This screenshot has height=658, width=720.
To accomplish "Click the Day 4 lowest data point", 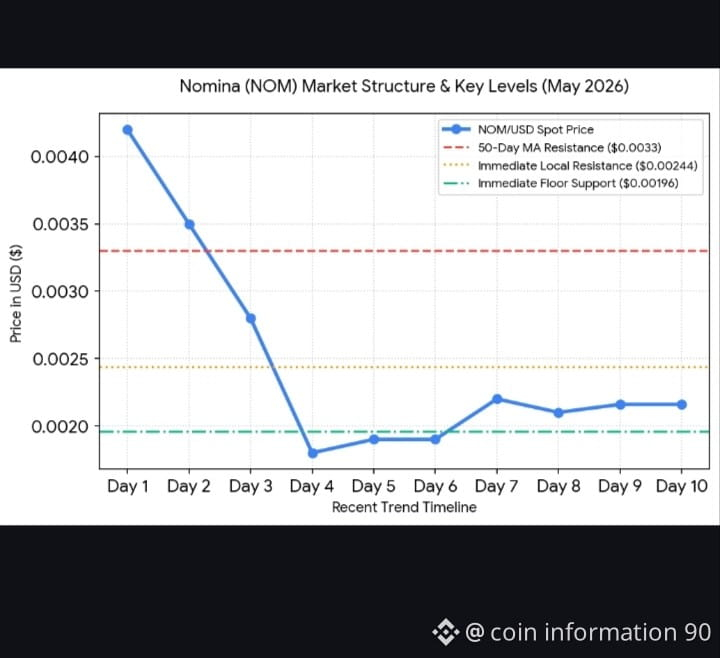I will tap(313, 453).
